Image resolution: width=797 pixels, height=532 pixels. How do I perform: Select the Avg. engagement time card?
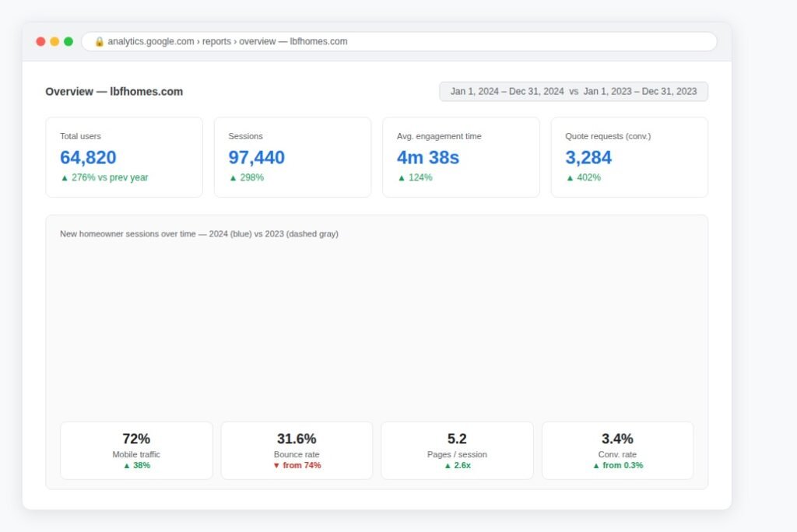click(x=461, y=157)
